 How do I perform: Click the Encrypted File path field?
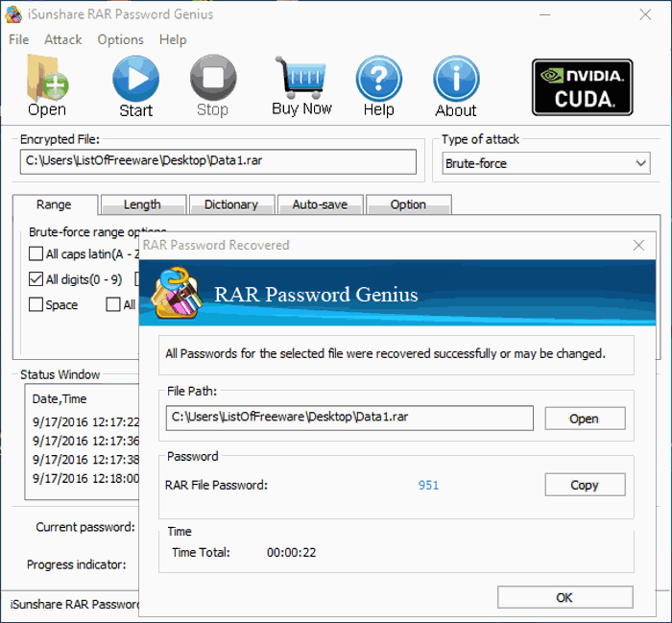[218, 161]
